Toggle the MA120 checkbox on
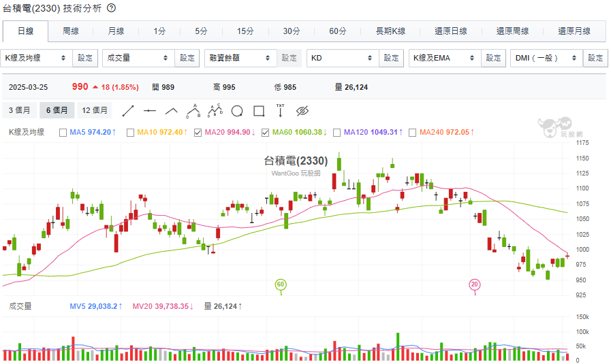The width and height of the screenshot is (611, 364). tap(337, 132)
